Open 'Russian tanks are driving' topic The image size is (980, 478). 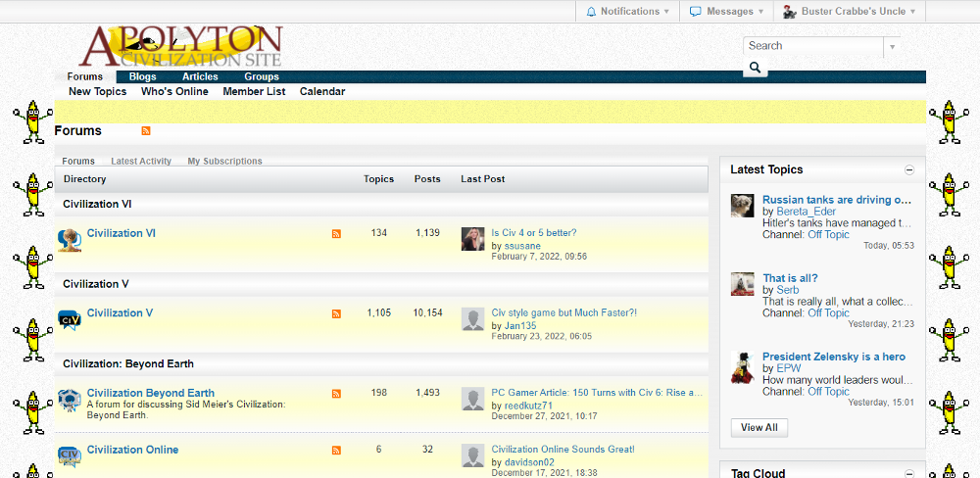pos(837,200)
